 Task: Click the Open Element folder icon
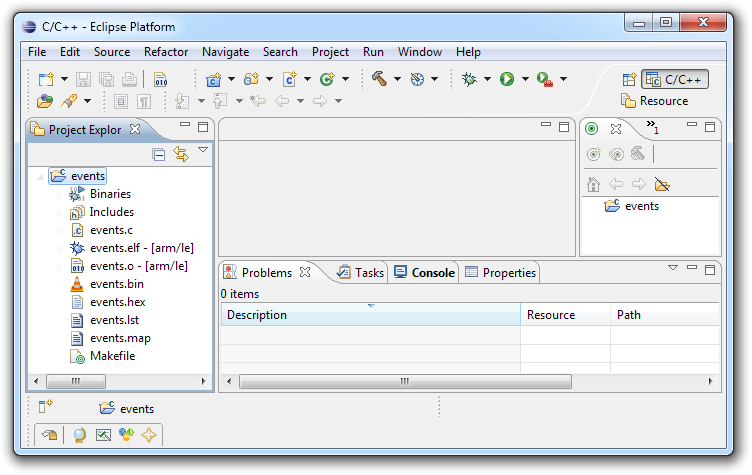(45, 101)
